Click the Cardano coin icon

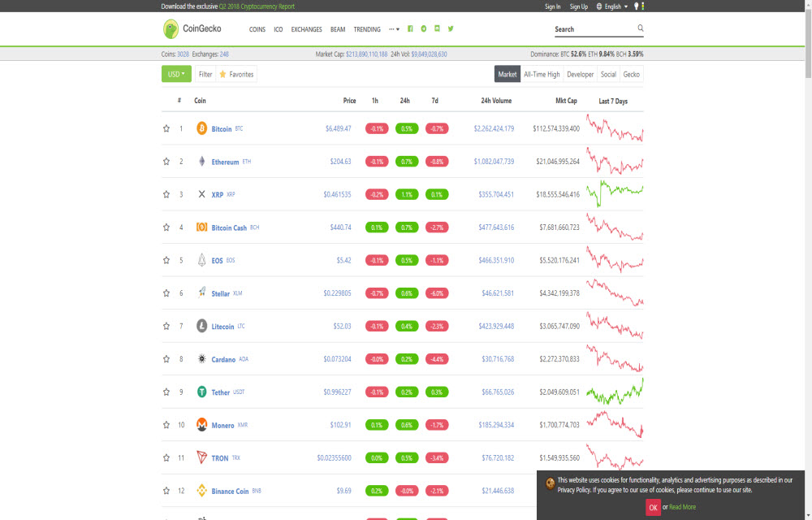(x=201, y=359)
